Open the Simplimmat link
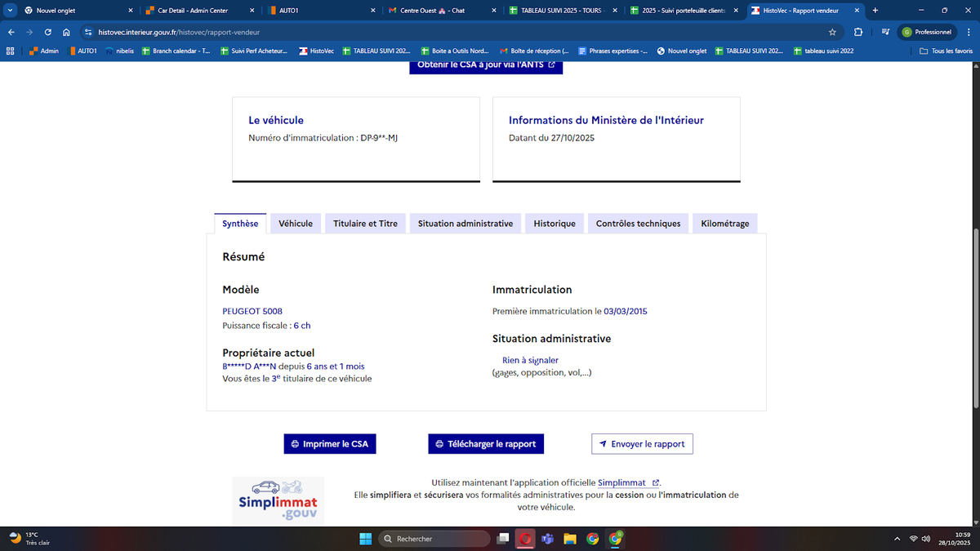This screenshot has width=980, height=551. 628,483
